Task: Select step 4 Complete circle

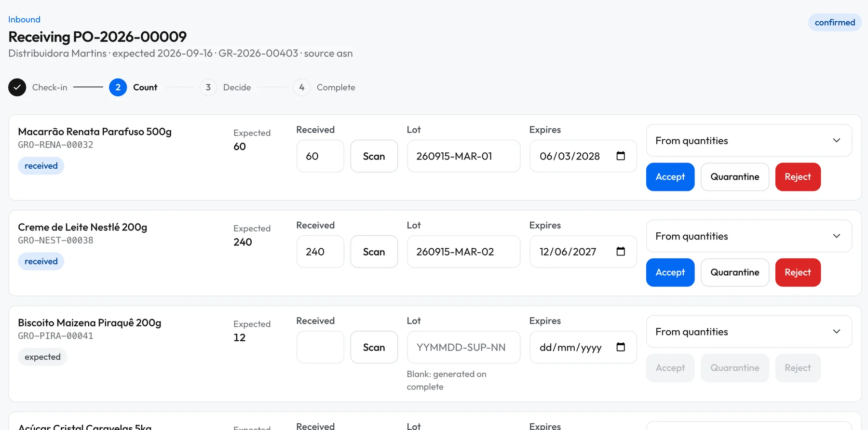Action: pos(301,87)
